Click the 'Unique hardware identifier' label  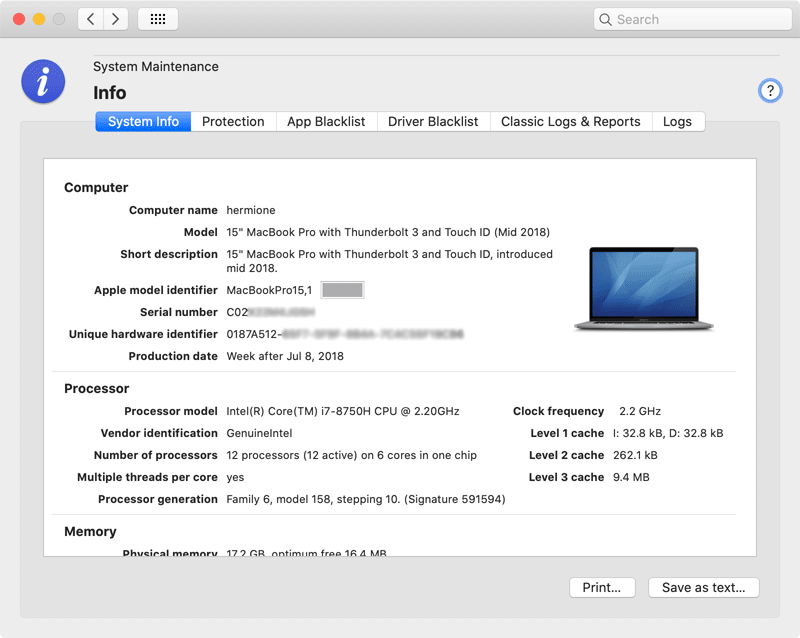pyautogui.click(x=143, y=334)
